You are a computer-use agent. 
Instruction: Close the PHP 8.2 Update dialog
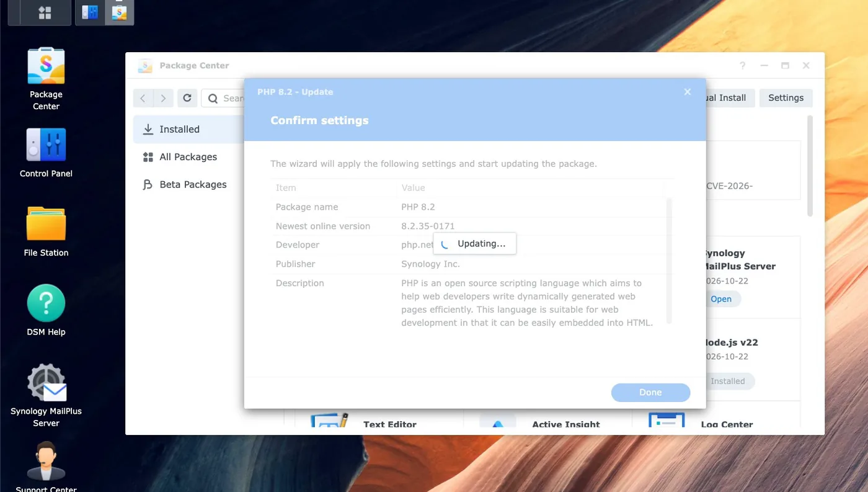click(x=687, y=92)
